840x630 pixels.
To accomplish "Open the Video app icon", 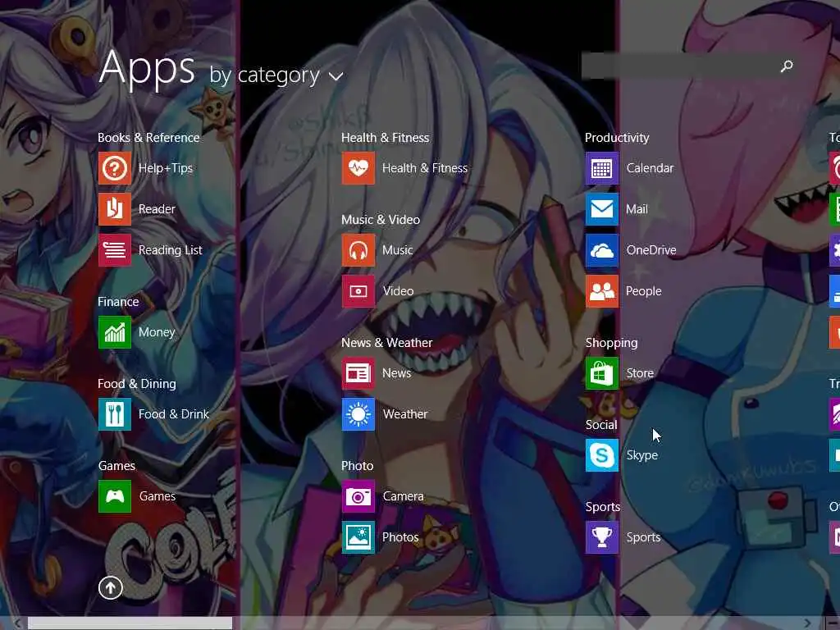I will click(358, 291).
